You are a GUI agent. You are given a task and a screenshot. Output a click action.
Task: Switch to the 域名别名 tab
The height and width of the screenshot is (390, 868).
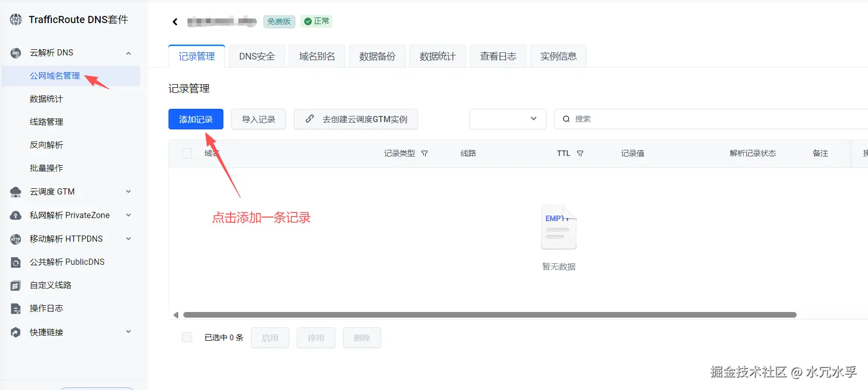(x=317, y=56)
